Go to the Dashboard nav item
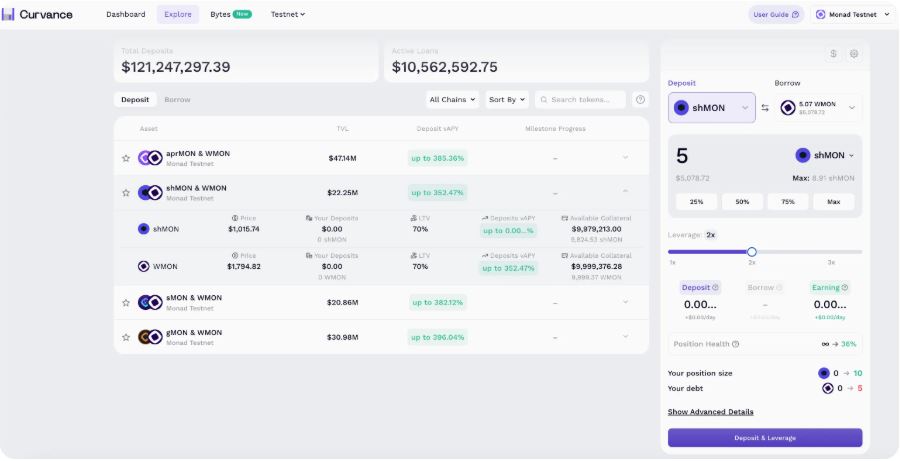The image size is (900, 461). pyautogui.click(x=126, y=14)
